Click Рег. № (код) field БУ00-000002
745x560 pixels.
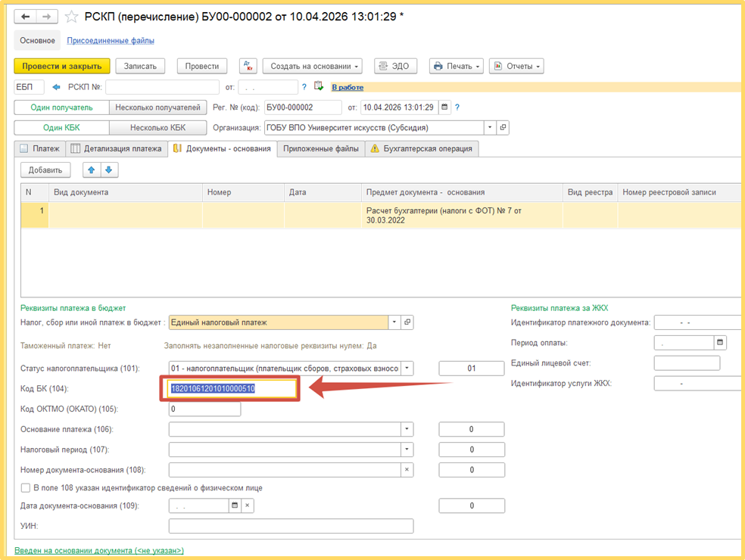pos(303,107)
